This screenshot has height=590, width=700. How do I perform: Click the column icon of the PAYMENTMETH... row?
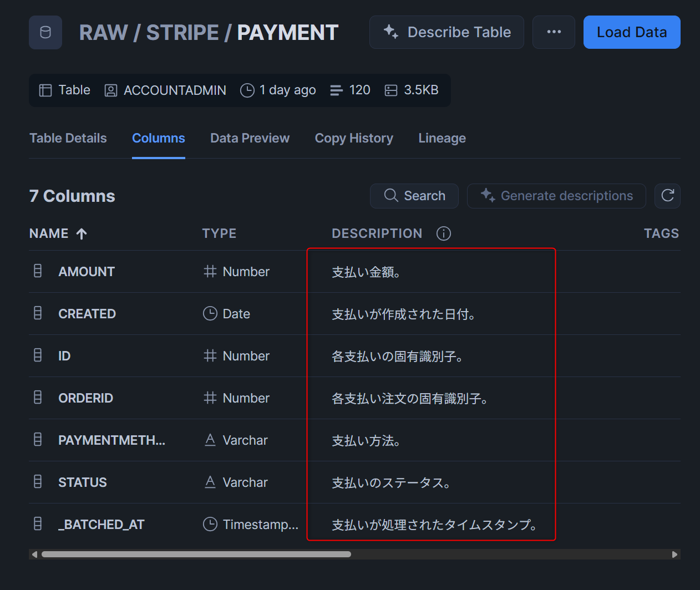(x=38, y=440)
